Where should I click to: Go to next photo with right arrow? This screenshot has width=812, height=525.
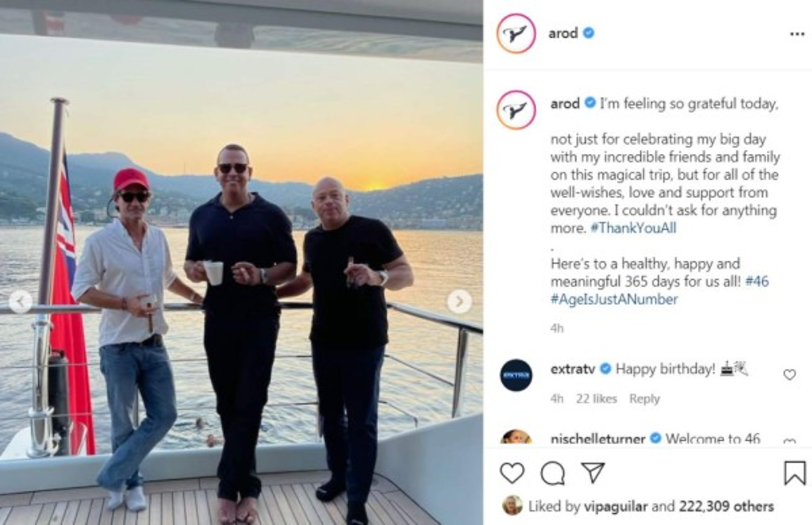(459, 302)
